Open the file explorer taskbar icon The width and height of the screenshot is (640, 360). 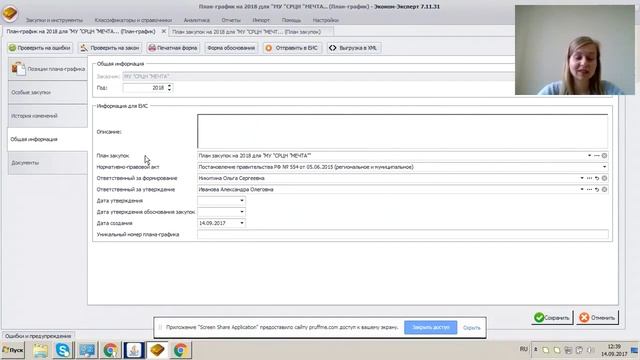coord(40,350)
